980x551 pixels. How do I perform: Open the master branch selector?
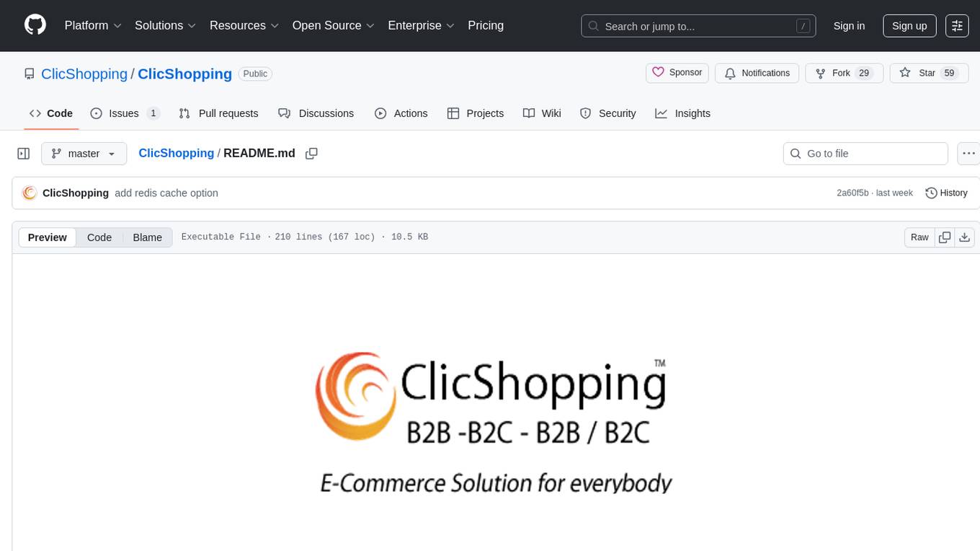(84, 154)
